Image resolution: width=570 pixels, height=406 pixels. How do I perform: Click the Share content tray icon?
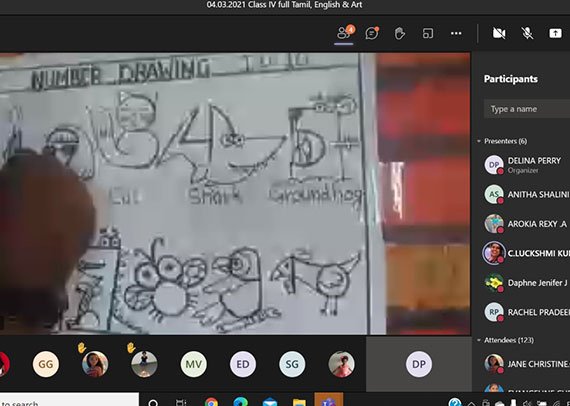[555, 33]
